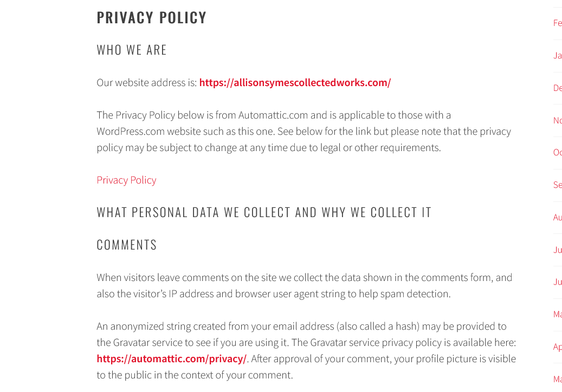Select the September archive sidebar link
The width and height of the screenshot is (562, 392).
558,185
